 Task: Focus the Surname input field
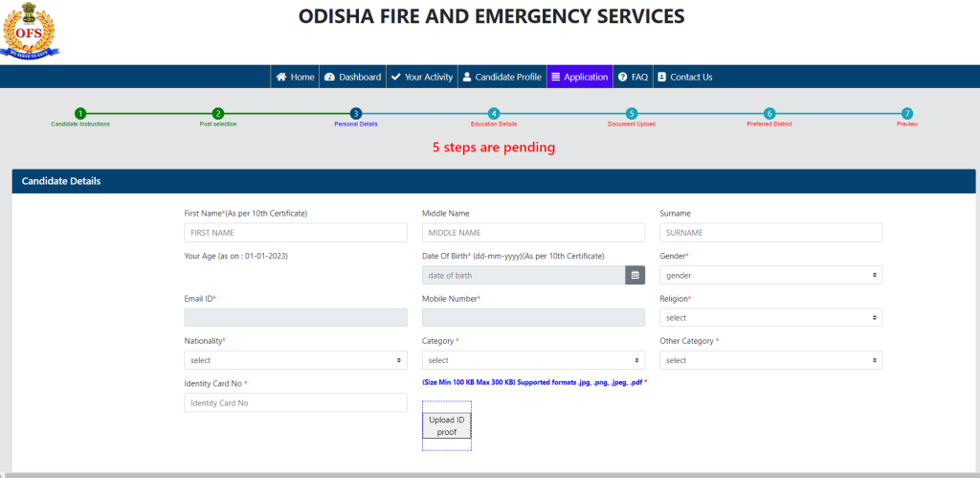click(770, 232)
